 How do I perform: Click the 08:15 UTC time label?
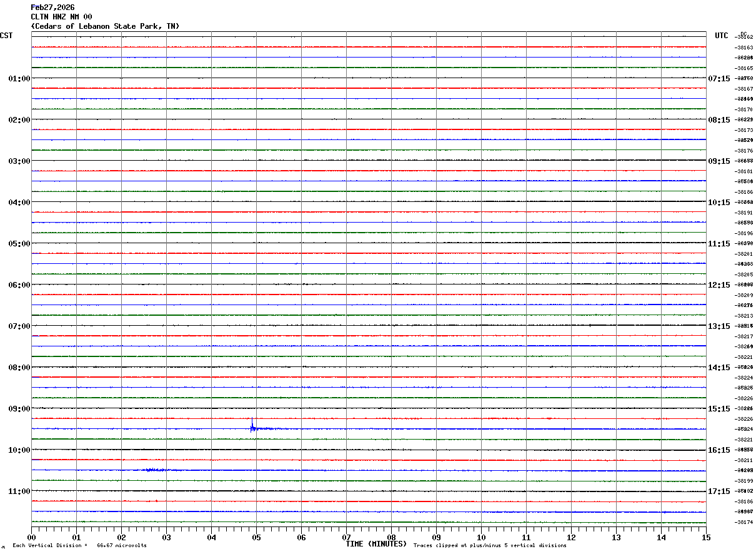click(719, 120)
